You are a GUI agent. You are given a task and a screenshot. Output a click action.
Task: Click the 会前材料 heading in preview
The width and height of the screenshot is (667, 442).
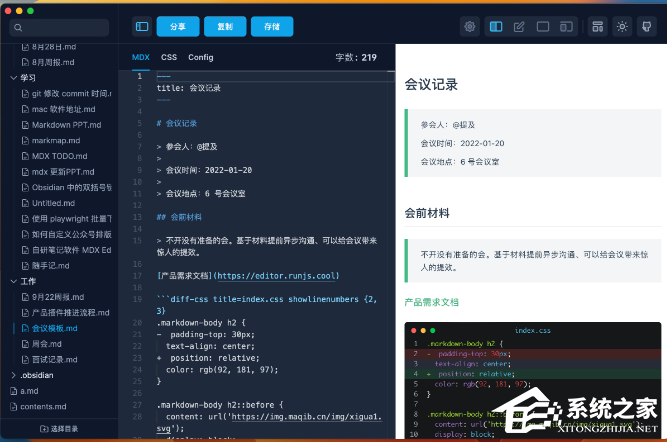(427, 213)
